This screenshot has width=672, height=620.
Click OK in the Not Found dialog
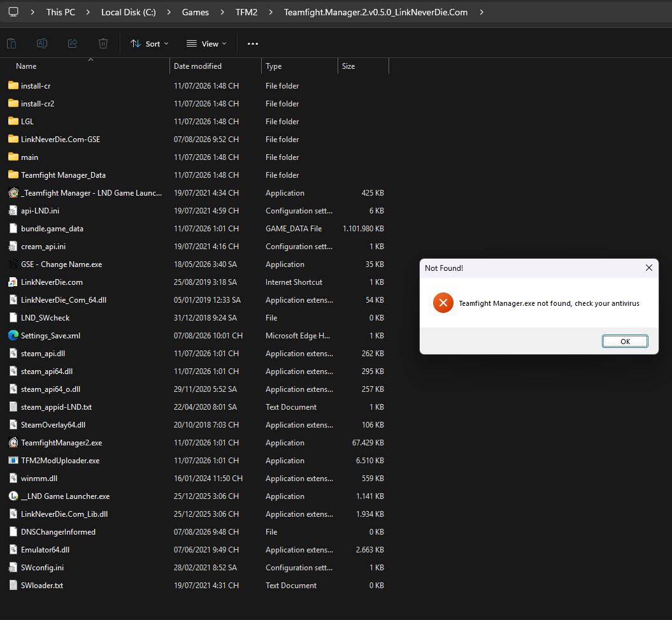click(x=625, y=342)
